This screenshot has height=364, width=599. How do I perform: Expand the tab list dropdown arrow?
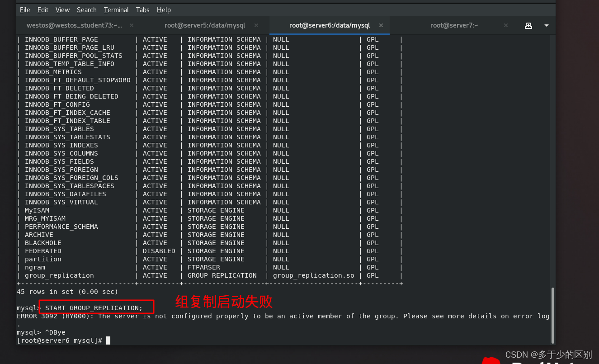click(547, 25)
